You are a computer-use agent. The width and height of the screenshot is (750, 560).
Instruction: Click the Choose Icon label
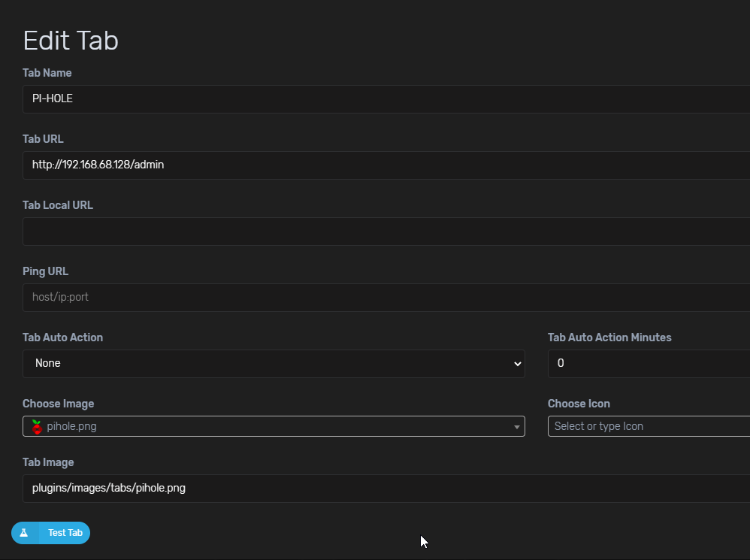[x=579, y=404]
